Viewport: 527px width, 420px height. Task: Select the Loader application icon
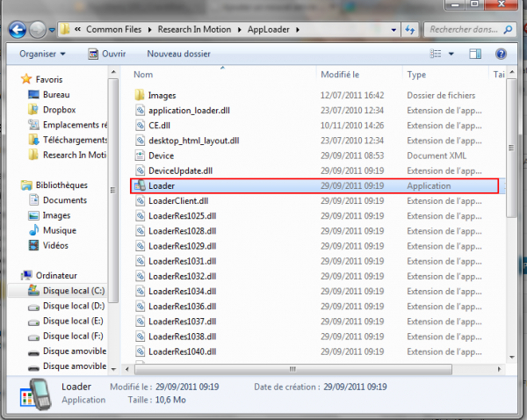140,185
